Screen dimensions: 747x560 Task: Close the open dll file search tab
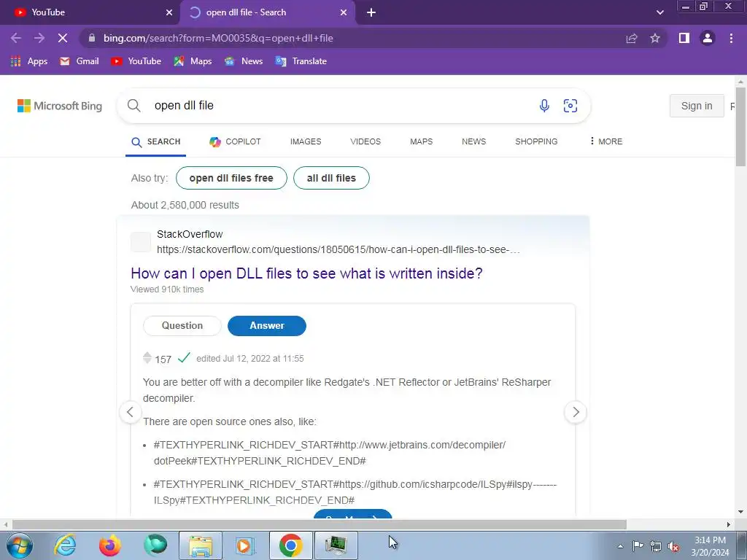(x=344, y=12)
